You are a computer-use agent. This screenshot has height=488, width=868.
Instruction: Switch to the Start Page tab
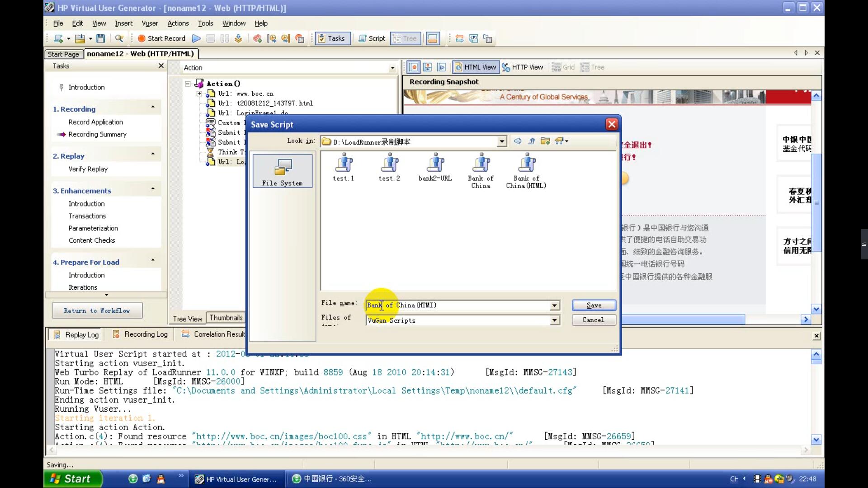[x=63, y=54]
